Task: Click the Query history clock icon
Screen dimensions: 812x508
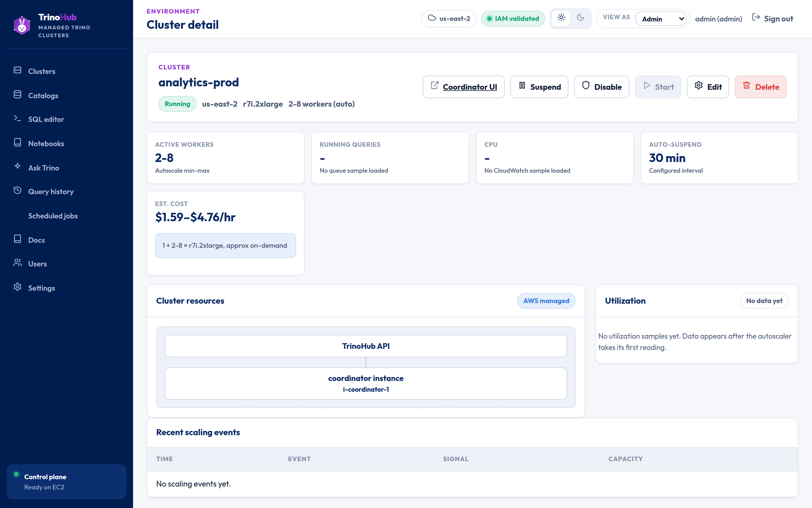Action: (17, 190)
